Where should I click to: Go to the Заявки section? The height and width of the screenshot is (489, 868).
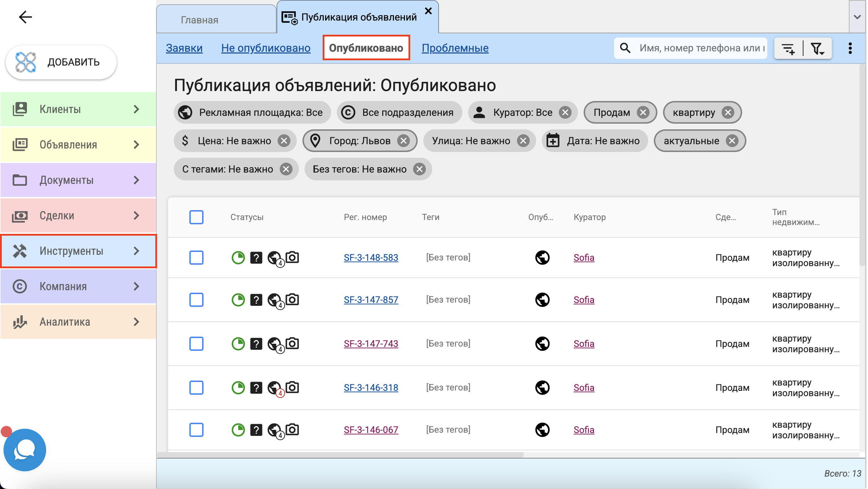pos(184,48)
